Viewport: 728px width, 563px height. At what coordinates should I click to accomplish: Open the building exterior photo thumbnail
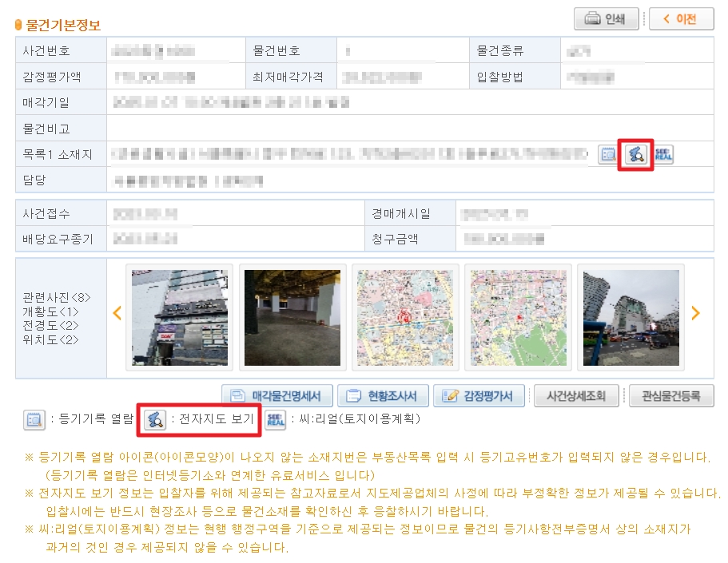click(x=180, y=318)
